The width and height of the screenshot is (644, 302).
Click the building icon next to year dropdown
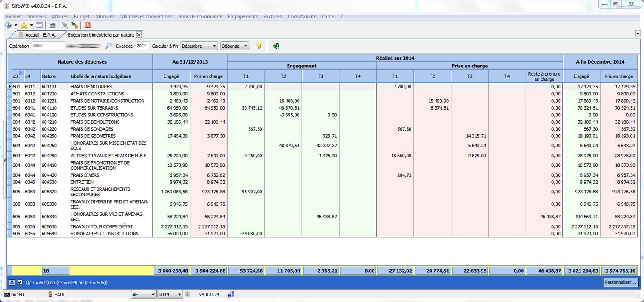(188, 294)
